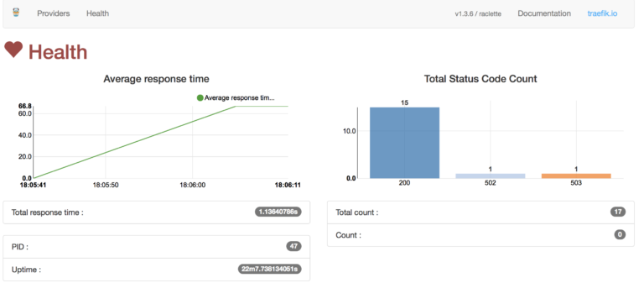
Task: Click the 18:06:00 time axis label
Action: point(193,185)
